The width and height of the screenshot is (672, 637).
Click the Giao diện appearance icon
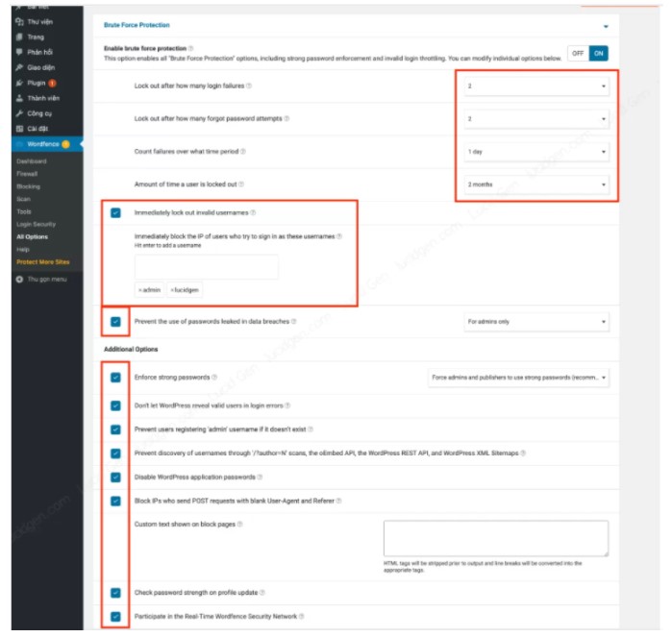[19, 68]
